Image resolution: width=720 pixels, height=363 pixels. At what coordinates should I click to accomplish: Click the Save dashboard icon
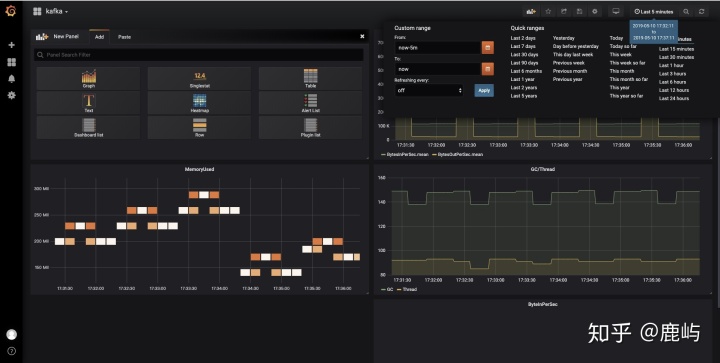click(579, 11)
